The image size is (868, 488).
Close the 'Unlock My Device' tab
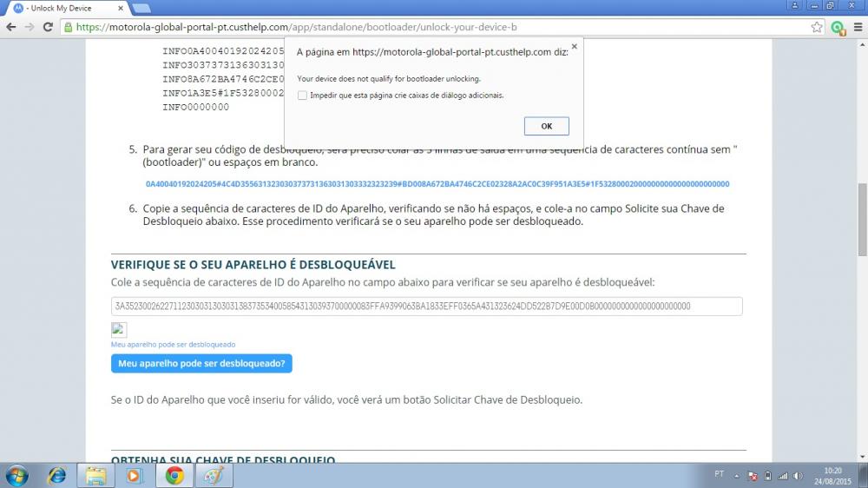coord(121,9)
